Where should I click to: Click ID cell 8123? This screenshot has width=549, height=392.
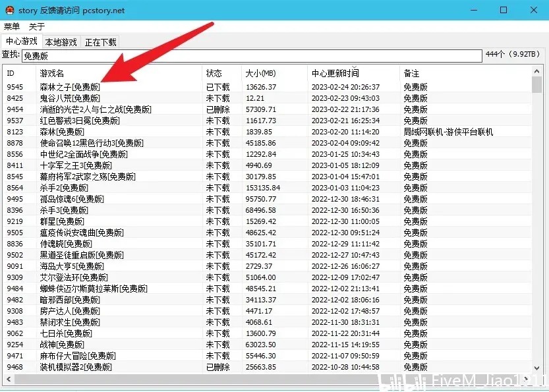pos(14,132)
